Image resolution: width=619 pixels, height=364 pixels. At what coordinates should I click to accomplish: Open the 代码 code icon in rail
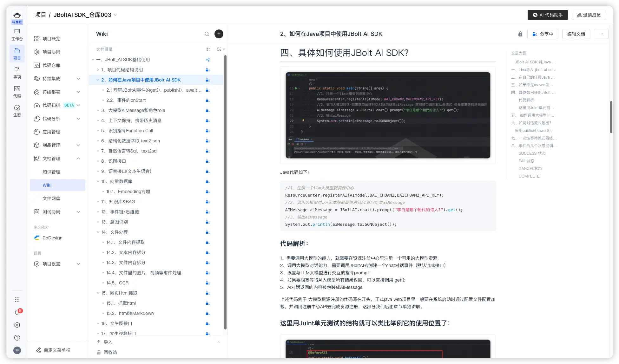[x=17, y=92]
